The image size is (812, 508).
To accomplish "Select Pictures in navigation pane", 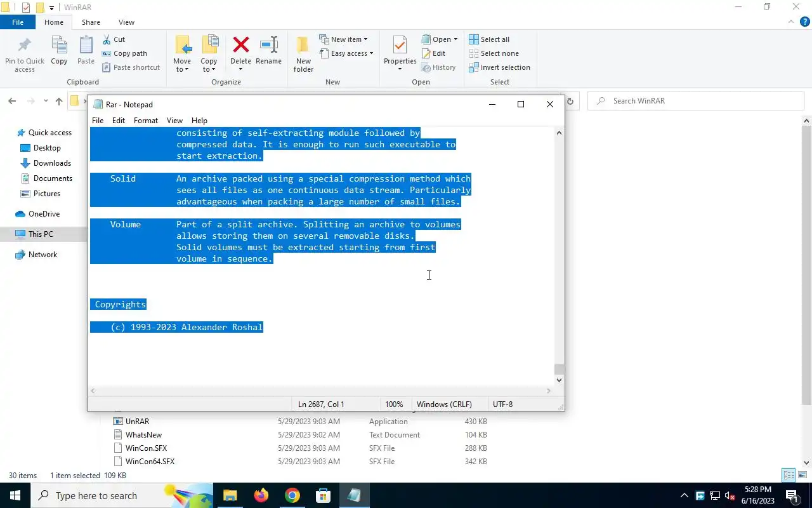I will [x=41, y=194].
